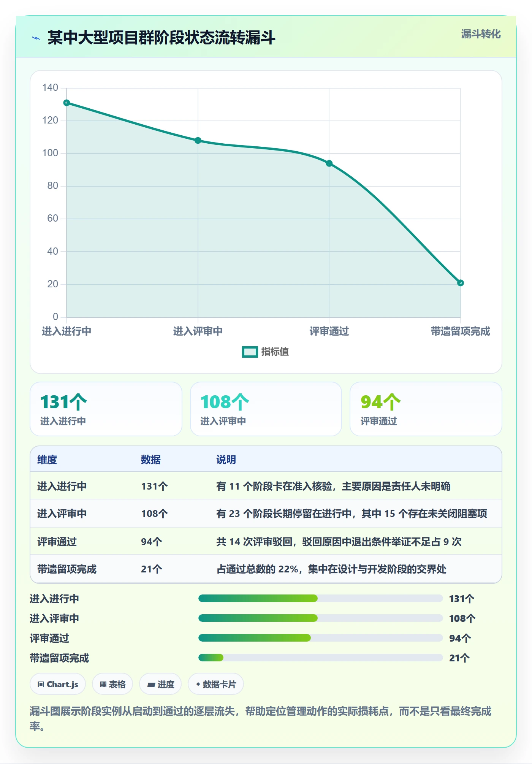Image resolution: width=532 pixels, height=764 pixels.
Task: Select the 带遗留项完成 chart data point
Action: [x=461, y=283]
